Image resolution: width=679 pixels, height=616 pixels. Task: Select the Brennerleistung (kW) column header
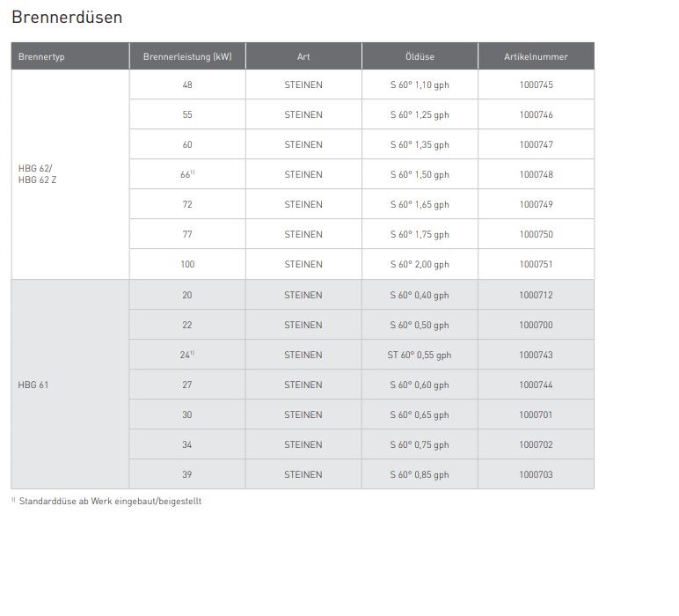pyautogui.click(x=187, y=56)
